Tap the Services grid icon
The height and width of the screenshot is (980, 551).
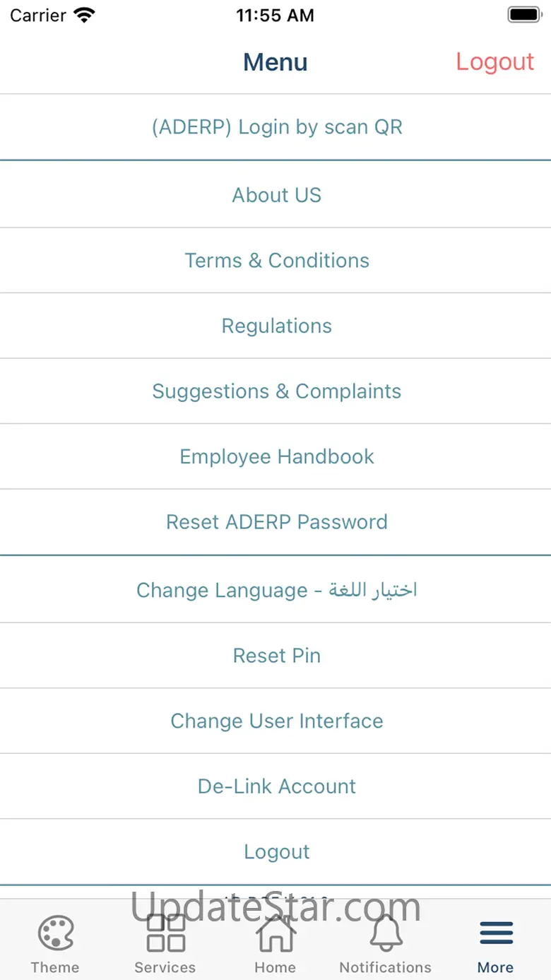pyautogui.click(x=165, y=933)
